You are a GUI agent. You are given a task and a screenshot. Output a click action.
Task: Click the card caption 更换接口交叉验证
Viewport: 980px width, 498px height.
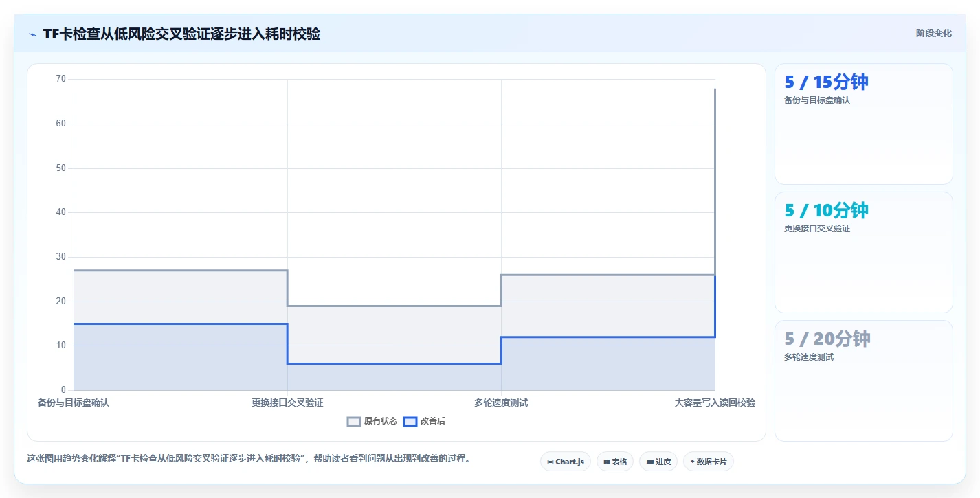click(x=817, y=229)
